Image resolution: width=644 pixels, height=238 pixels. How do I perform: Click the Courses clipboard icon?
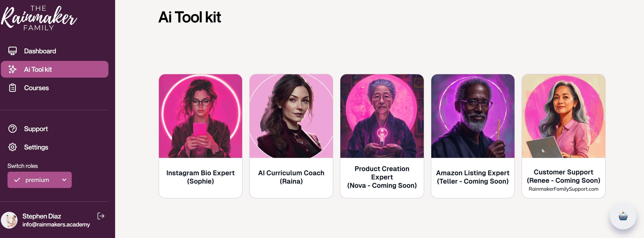(x=12, y=88)
